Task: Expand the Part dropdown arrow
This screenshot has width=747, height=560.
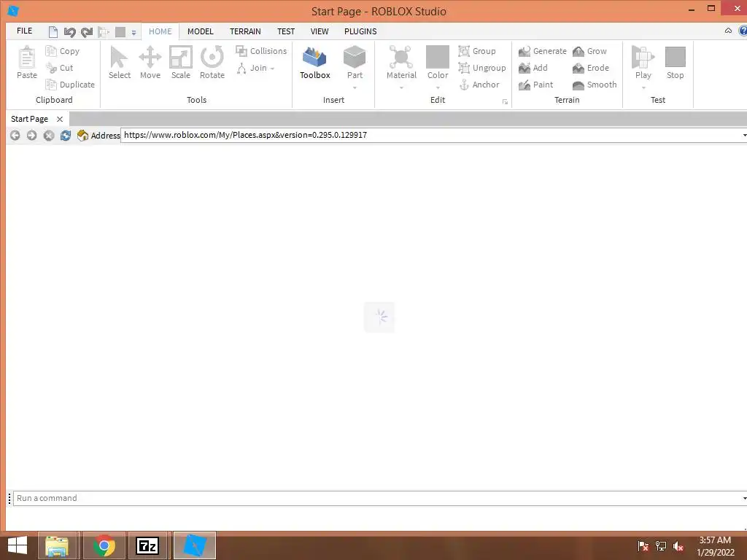Action: pos(355,87)
